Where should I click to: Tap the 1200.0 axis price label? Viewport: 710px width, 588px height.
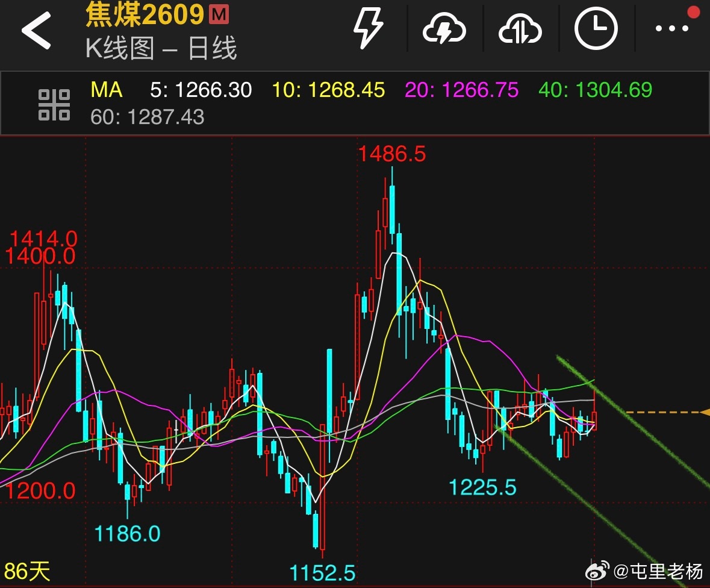pyautogui.click(x=40, y=491)
